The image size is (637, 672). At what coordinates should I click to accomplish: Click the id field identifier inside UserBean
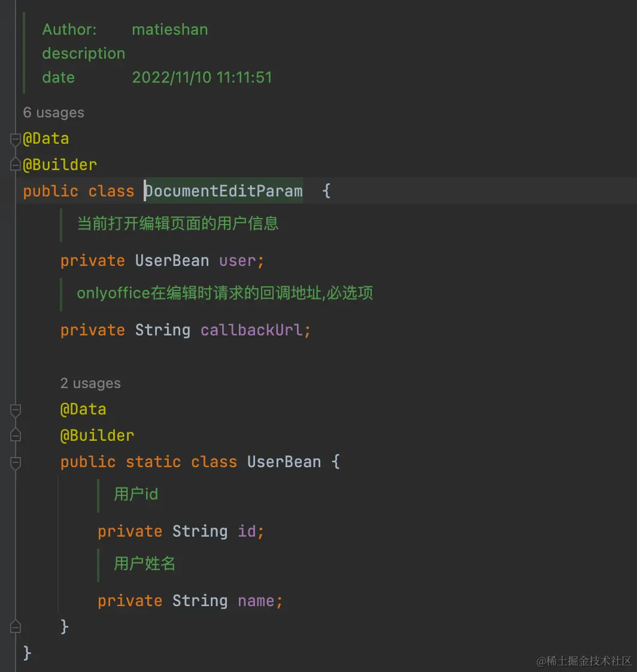(x=248, y=531)
